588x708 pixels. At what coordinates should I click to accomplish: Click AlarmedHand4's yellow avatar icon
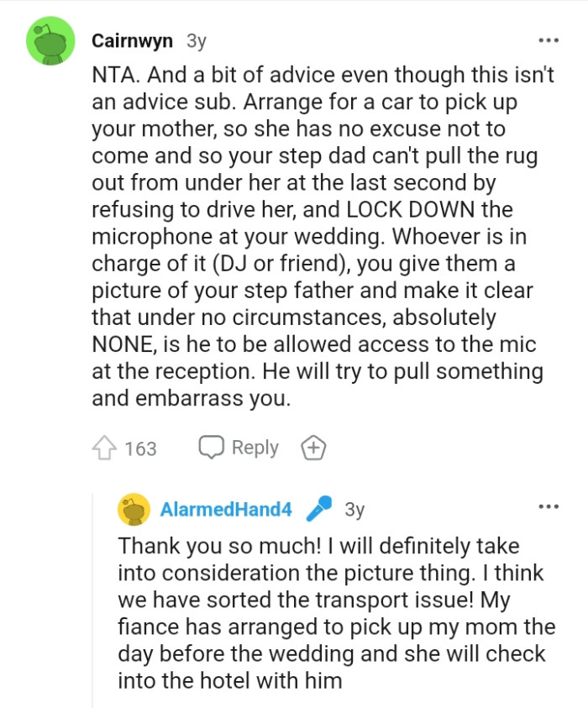pos(134,509)
